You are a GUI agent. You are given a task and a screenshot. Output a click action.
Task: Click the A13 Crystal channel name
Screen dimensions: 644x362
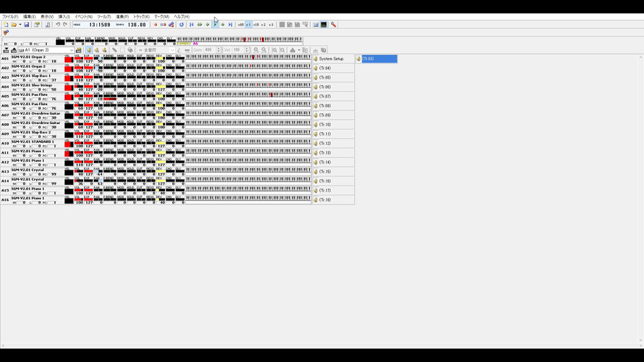pos(28,170)
